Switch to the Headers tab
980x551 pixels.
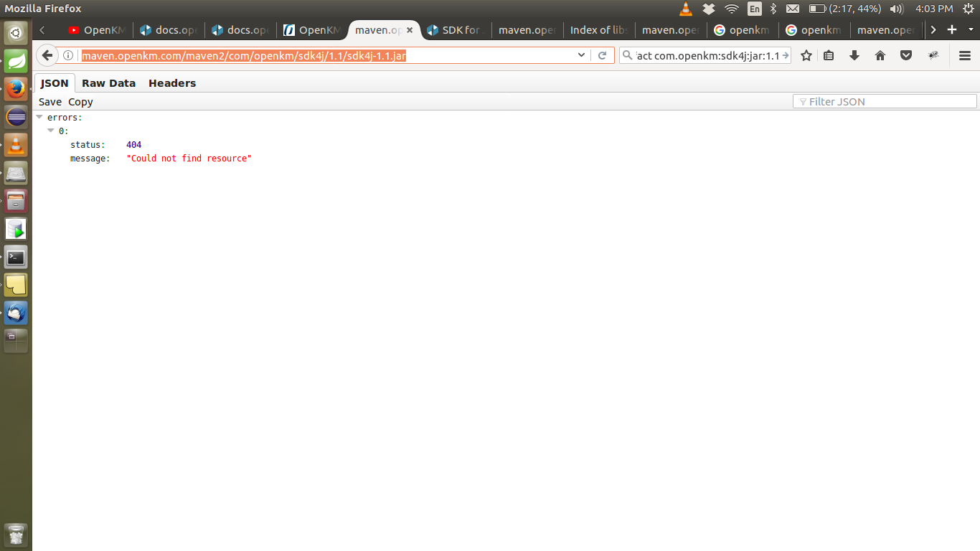(172, 83)
